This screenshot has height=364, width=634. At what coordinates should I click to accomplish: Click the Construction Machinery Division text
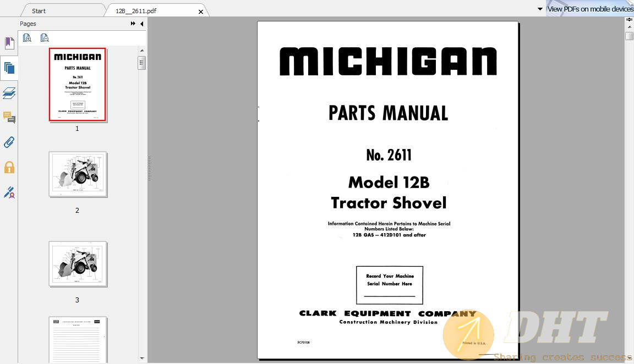click(x=388, y=322)
